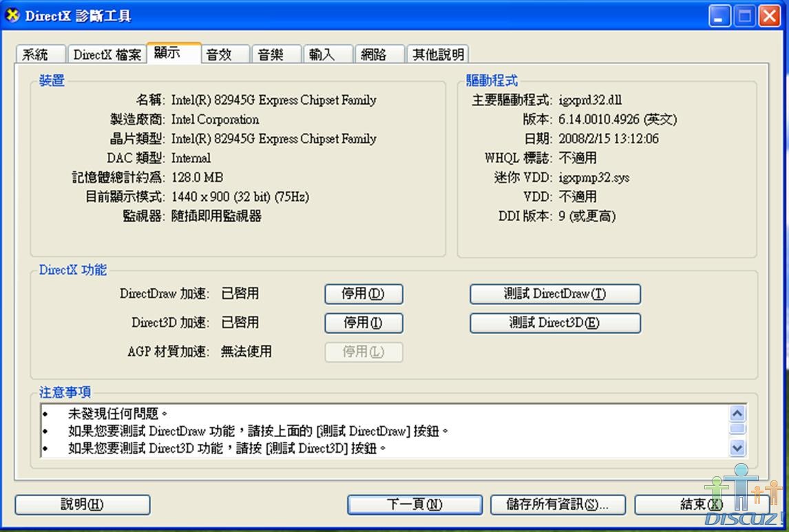Click display mode 1440 x 900 value
The width and height of the screenshot is (789, 532).
click(x=240, y=197)
